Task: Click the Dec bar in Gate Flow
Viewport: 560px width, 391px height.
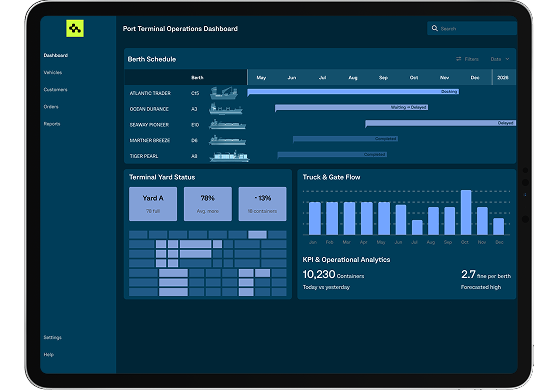Action: [x=499, y=226]
